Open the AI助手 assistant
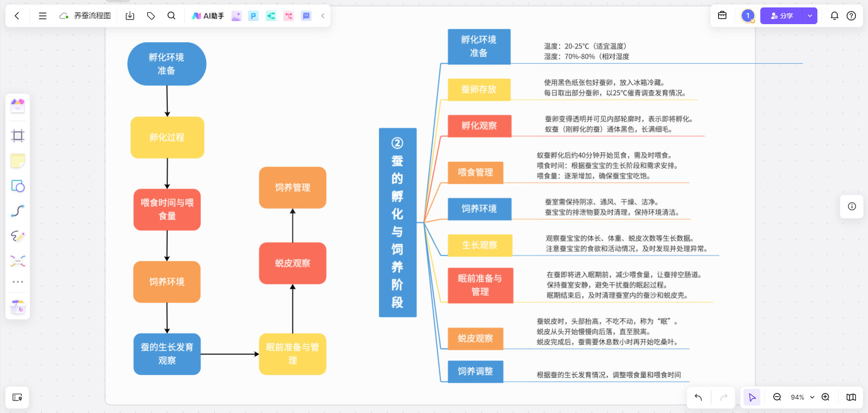The image size is (868, 413). click(x=208, y=16)
